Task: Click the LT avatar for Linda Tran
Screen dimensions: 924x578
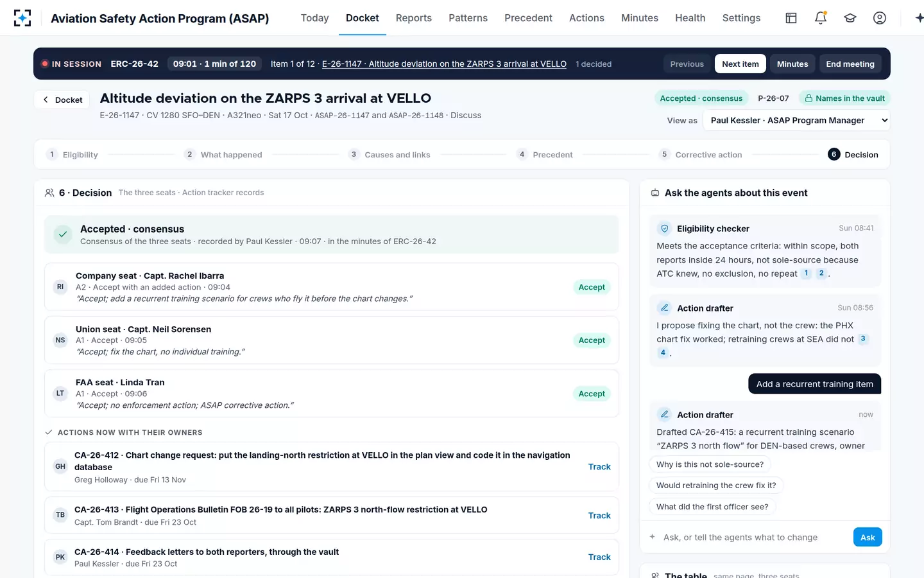Action: click(x=60, y=394)
